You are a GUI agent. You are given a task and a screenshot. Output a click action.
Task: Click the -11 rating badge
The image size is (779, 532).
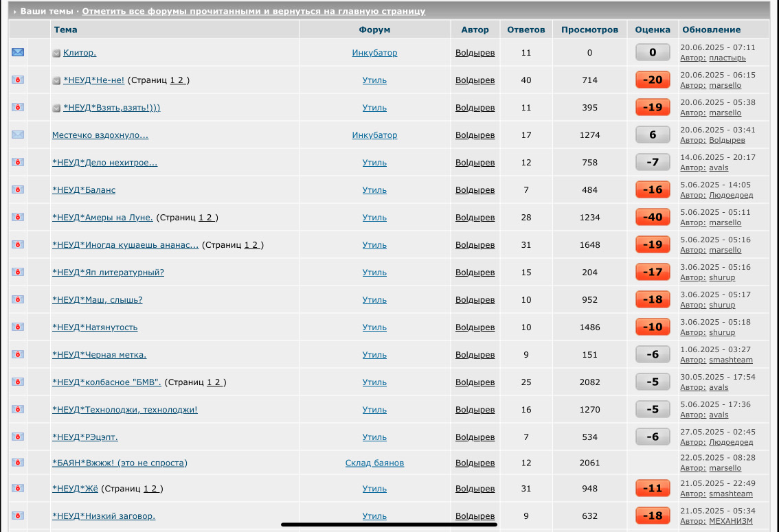point(653,488)
